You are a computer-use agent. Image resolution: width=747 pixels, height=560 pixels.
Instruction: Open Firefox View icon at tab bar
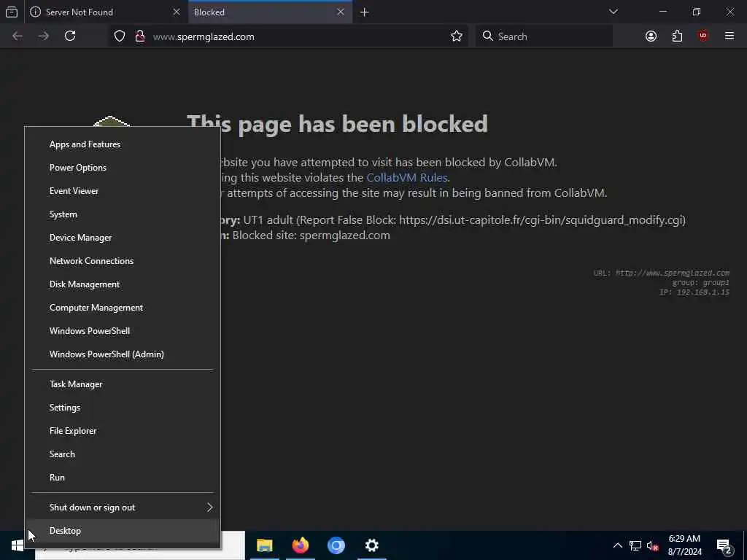(12, 12)
